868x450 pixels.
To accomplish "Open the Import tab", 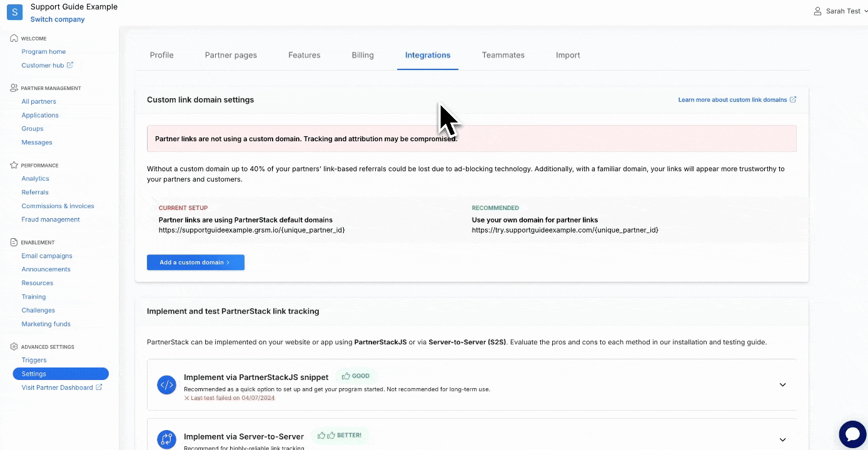I will [x=568, y=55].
